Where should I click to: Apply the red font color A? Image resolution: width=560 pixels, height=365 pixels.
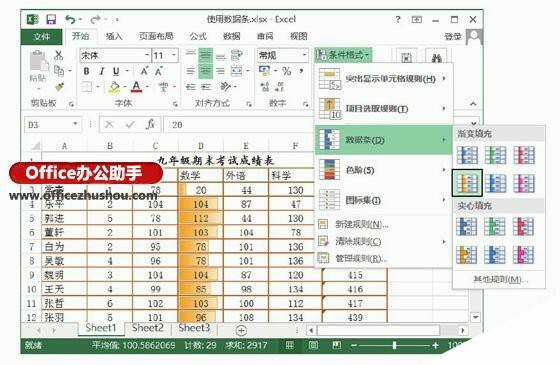(x=136, y=87)
